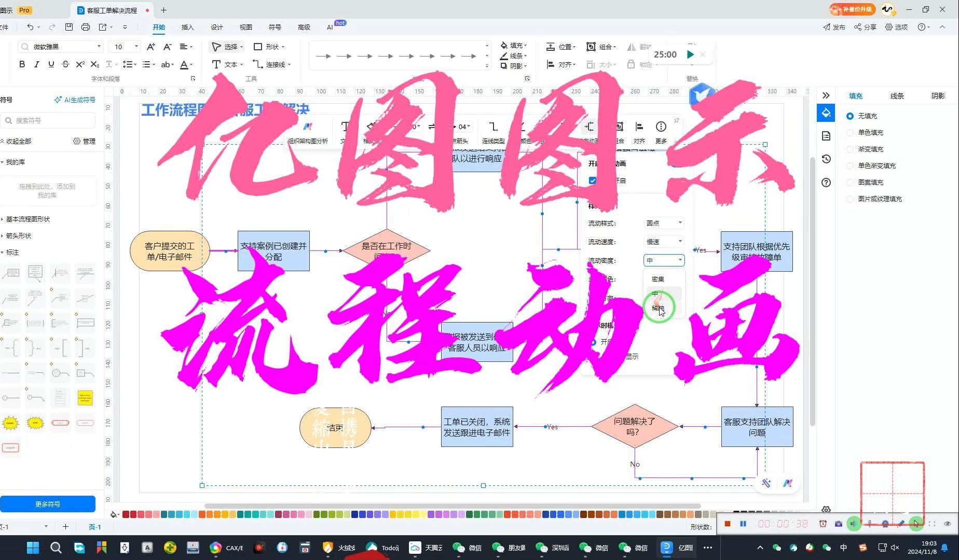This screenshot has width=959, height=560.
Task: Pick the red swatch in color bar
Action: point(126,514)
